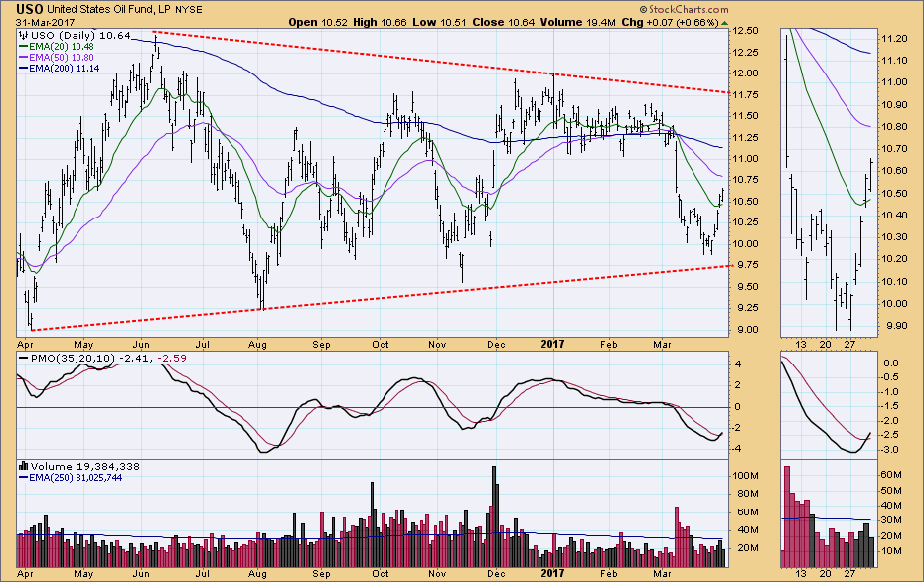
Task: Click the 11.25 price axis label
Action: [743, 138]
